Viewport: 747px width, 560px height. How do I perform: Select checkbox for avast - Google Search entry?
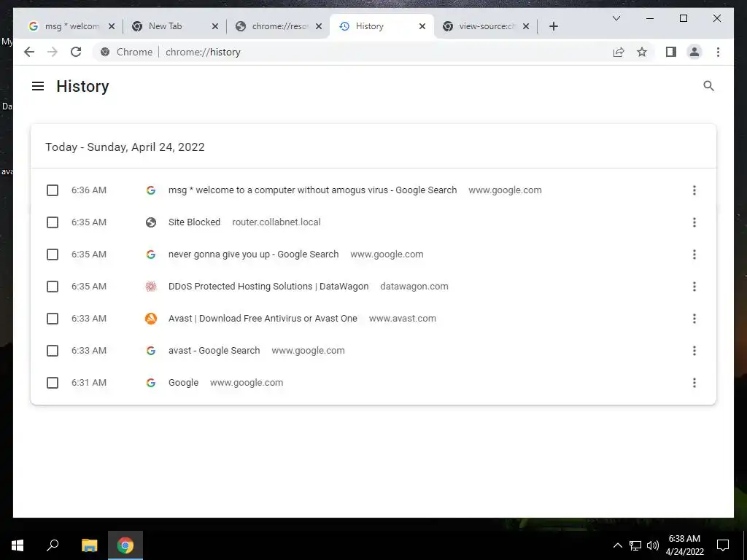53,351
